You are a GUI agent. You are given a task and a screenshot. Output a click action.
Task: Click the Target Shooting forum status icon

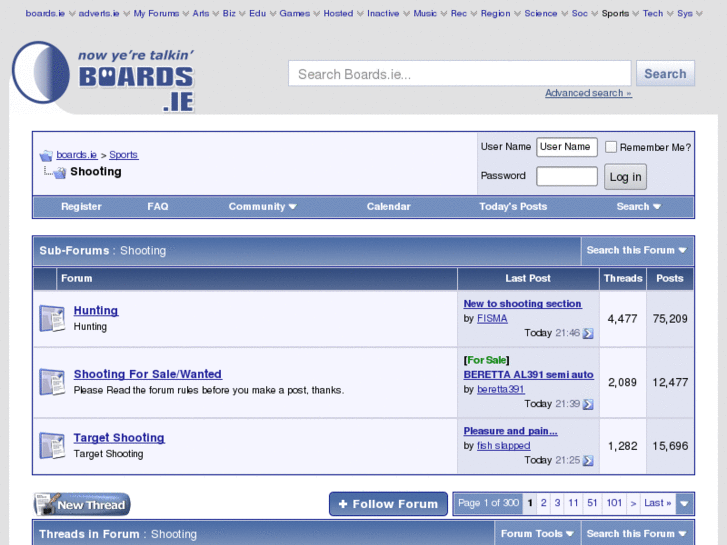(52, 445)
